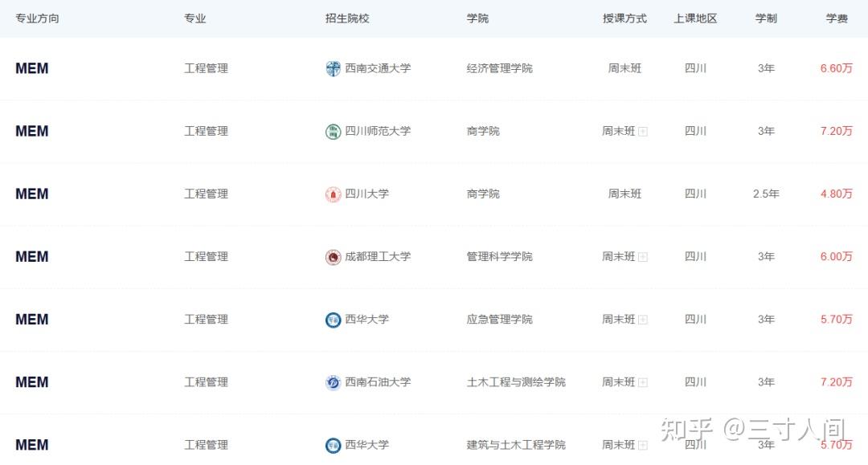
Task: Expand 周末班 plus icon in 应急管理学院 row
Action: point(643,320)
